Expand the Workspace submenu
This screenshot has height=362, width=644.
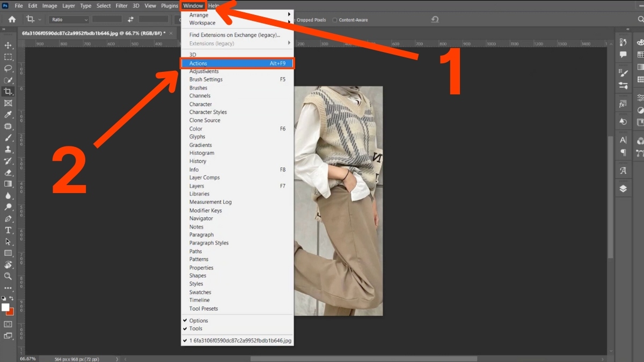tap(237, 23)
